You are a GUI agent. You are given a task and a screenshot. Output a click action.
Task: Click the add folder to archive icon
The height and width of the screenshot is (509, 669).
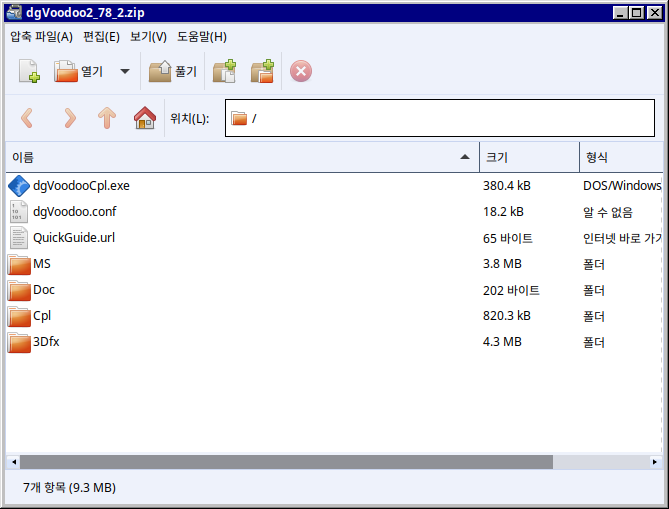pos(262,71)
